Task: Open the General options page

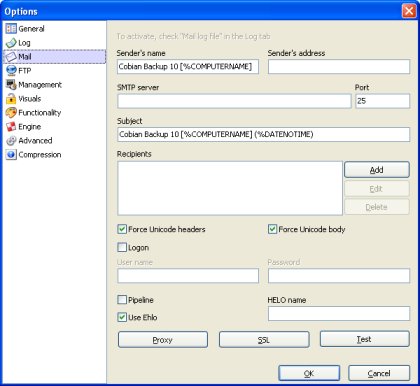Action: pos(31,29)
